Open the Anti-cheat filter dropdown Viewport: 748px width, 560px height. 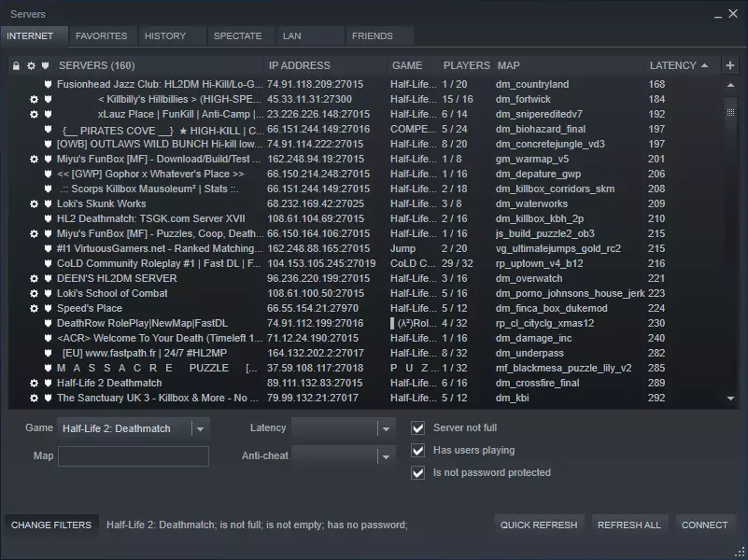coord(386,456)
